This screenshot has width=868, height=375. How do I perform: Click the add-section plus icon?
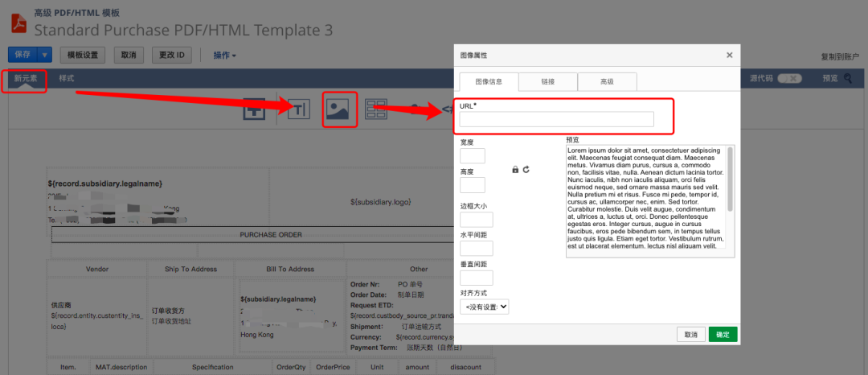pos(254,109)
